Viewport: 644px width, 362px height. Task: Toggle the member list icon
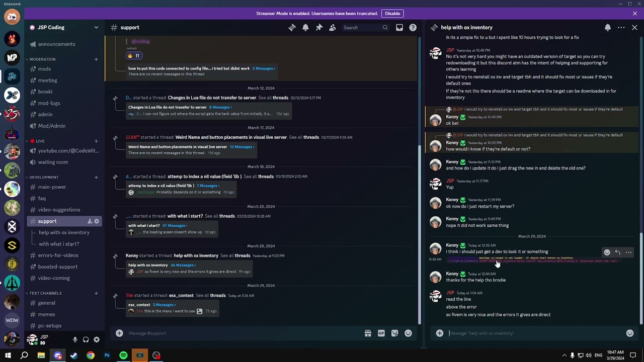333,28
